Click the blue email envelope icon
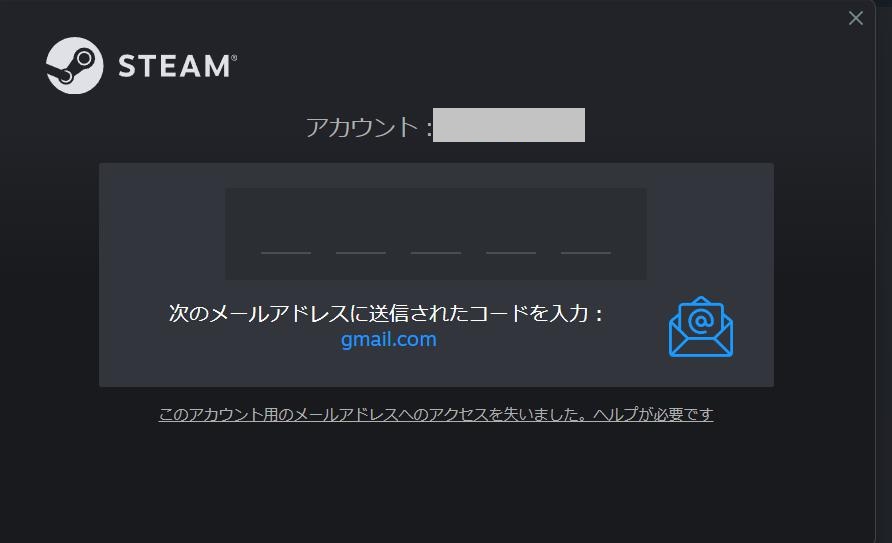The width and height of the screenshot is (892, 543). [x=701, y=327]
